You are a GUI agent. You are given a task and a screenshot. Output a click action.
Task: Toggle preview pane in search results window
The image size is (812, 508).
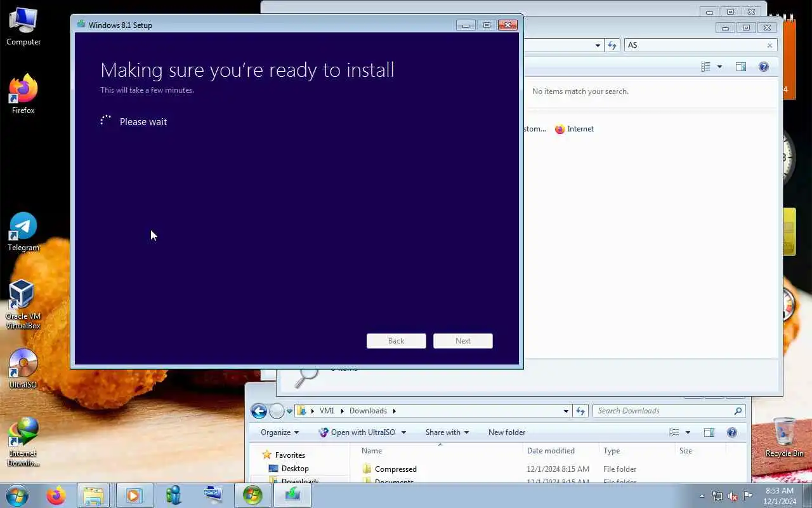coord(740,67)
